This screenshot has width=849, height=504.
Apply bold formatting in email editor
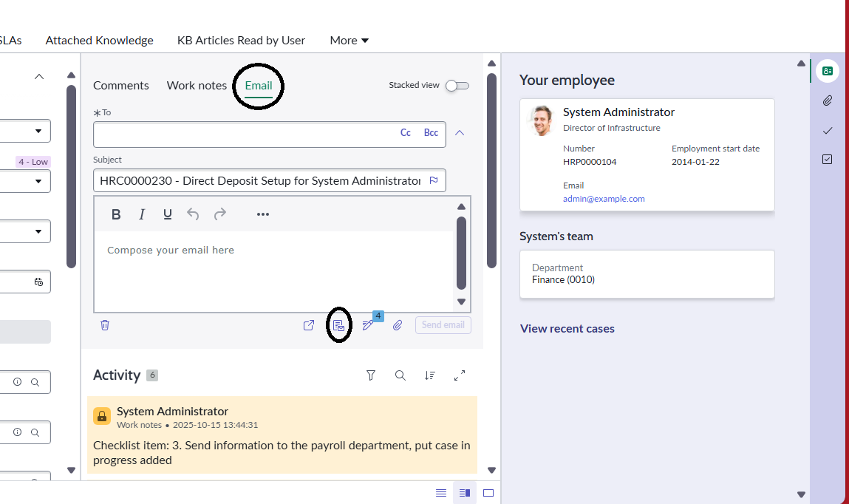click(x=116, y=214)
